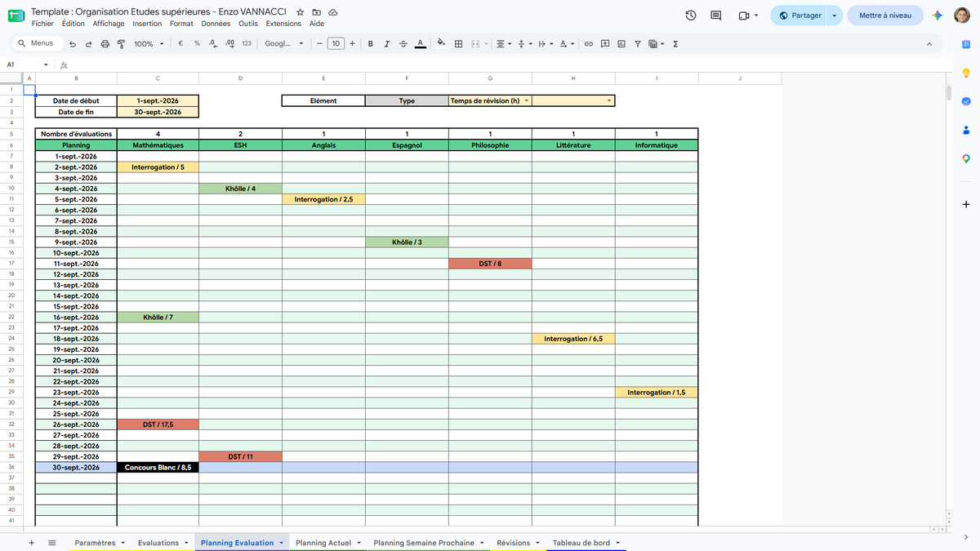980x551 pixels.
Task: Click Mettre à niveau button
Action: (x=885, y=16)
